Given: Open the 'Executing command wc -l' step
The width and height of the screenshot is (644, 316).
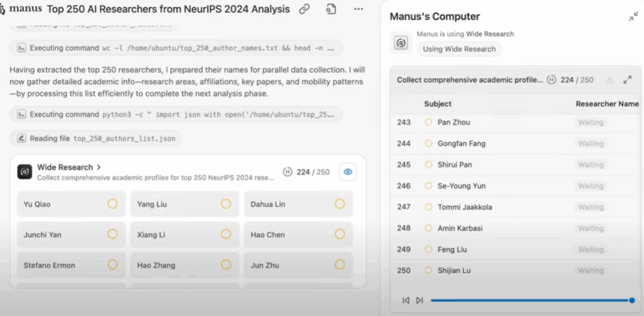Looking at the screenshot, I should click(x=176, y=48).
